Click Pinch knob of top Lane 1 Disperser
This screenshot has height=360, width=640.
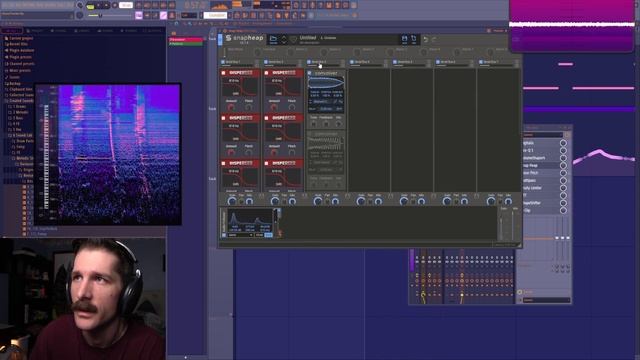click(x=249, y=107)
